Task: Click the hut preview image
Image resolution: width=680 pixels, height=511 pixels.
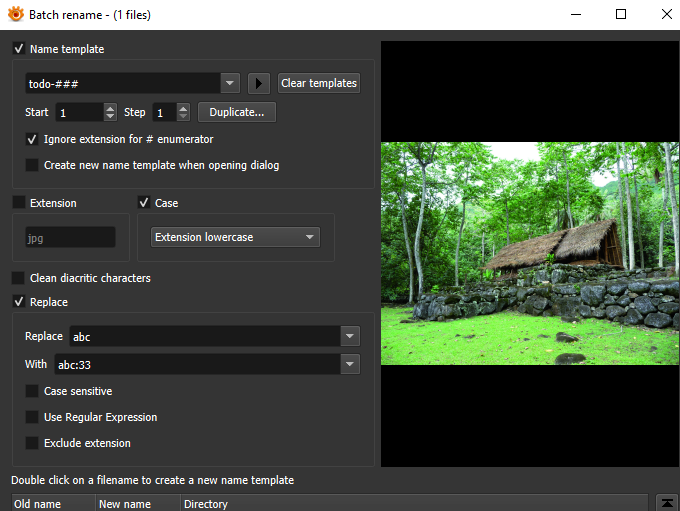Action: point(530,253)
